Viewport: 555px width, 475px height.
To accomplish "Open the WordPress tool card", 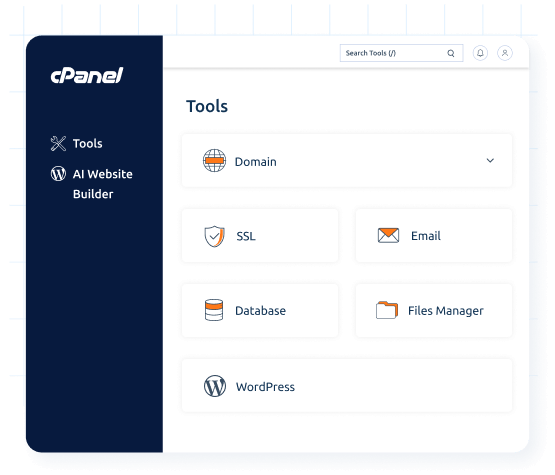I will point(347,386).
